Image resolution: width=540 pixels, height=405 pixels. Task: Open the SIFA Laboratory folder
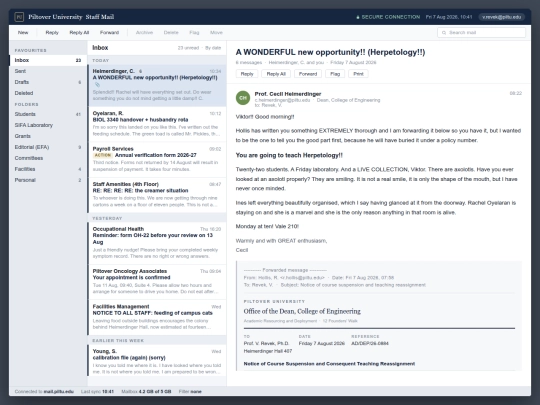coord(48,125)
